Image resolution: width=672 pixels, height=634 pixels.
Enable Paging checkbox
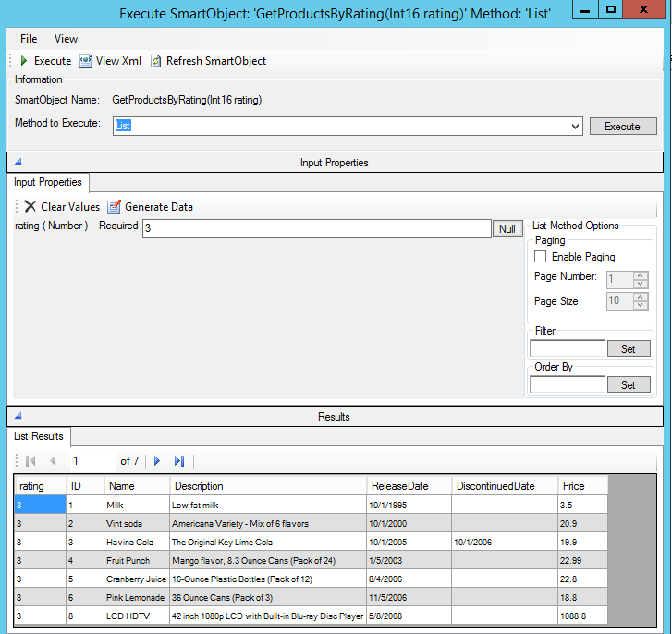[541, 257]
